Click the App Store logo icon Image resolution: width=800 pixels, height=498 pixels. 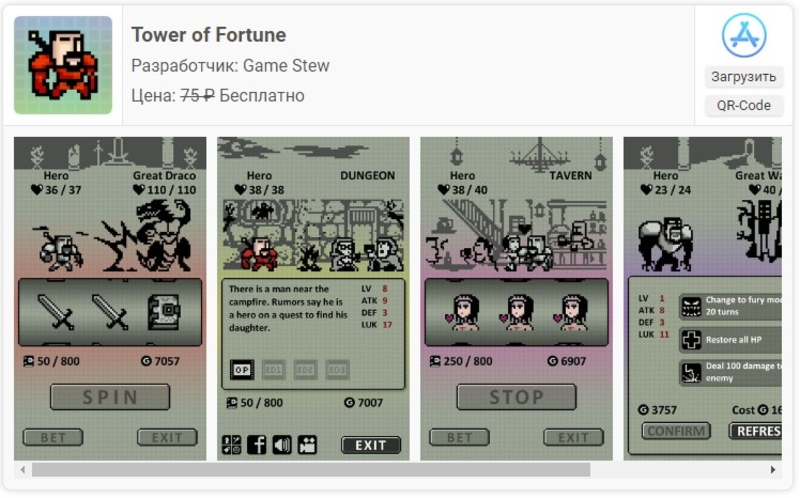coord(743,35)
